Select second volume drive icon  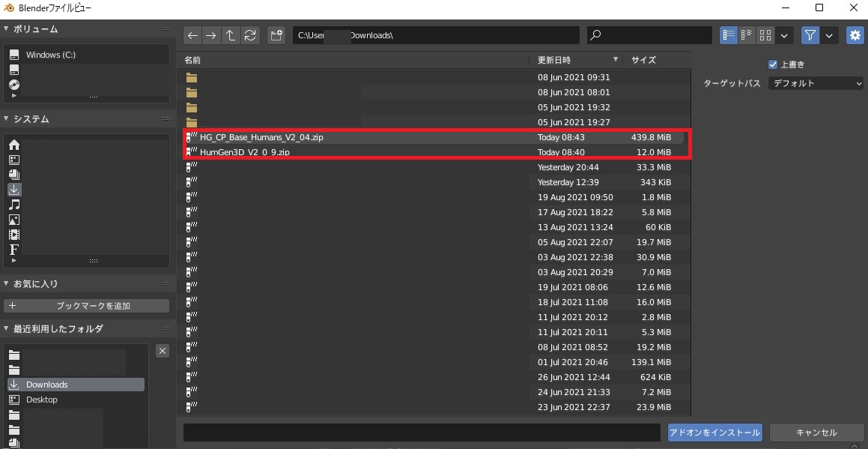tap(14, 70)
